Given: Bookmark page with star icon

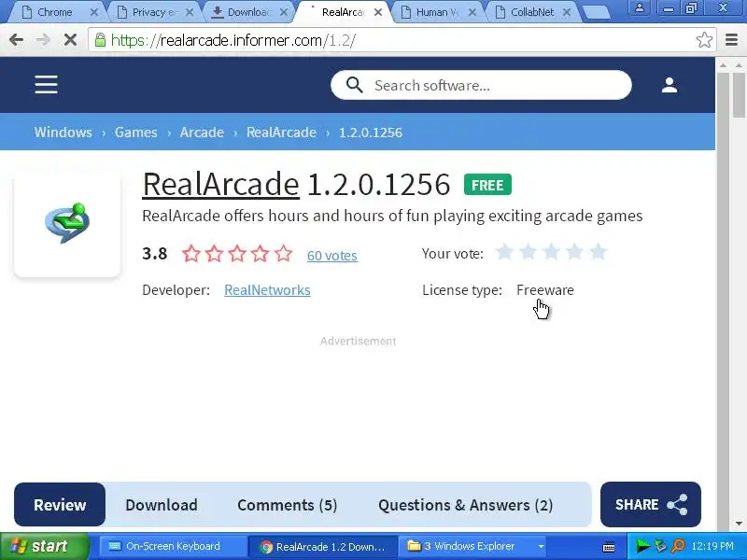Looking at the screenshot, I should (x=704, y=40).
